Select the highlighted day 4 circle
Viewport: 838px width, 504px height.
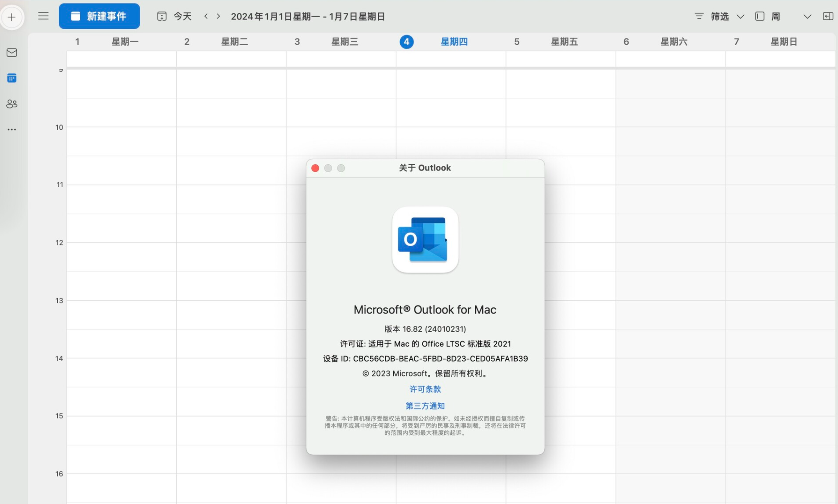406,42
